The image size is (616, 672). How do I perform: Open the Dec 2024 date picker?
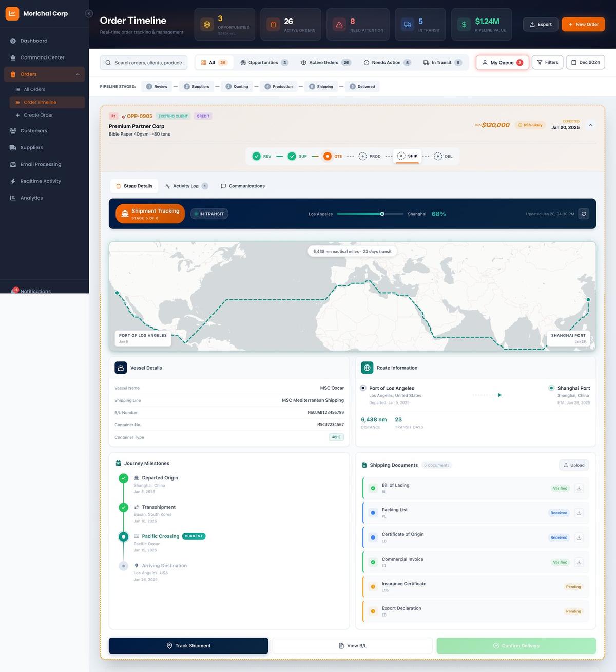tap(585, 63)
